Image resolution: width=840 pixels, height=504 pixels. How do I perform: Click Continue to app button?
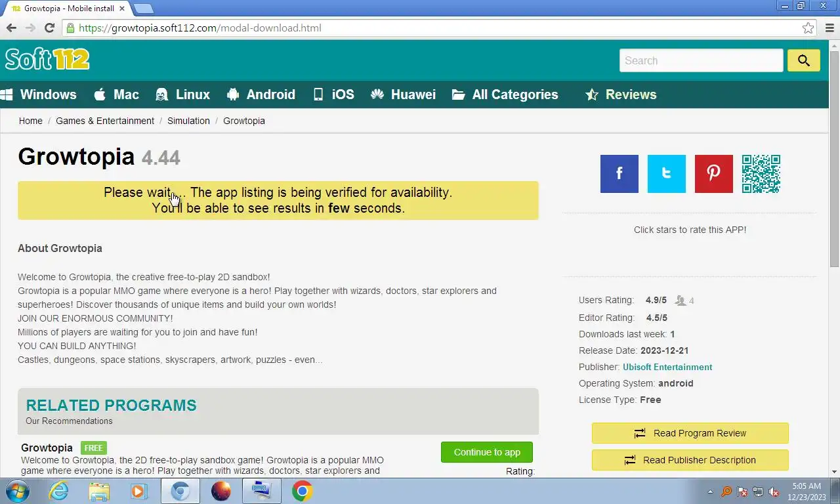click(487, 452)
